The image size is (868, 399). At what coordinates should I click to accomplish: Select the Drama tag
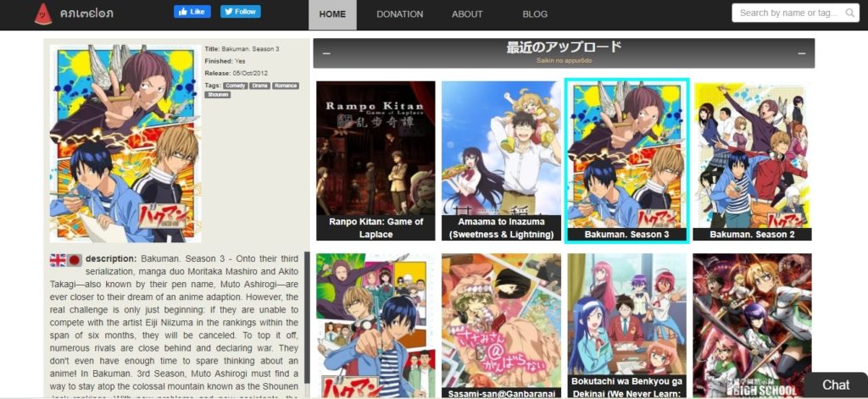[259, 86]
